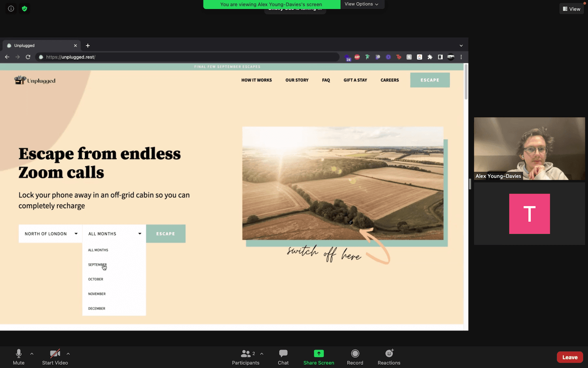Open the View Options dropdown

(x=362, y=4)
